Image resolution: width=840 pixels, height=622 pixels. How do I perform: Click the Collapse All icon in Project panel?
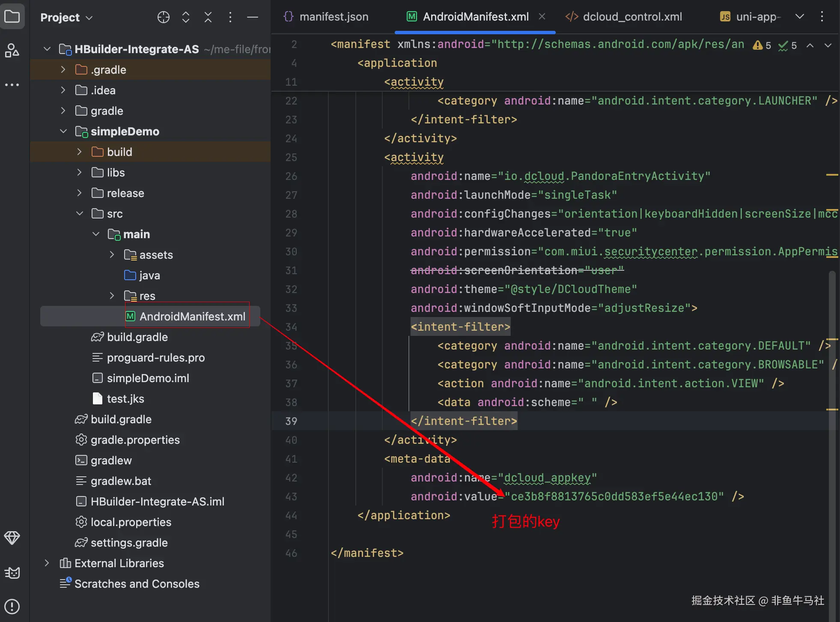click(208, 17)
